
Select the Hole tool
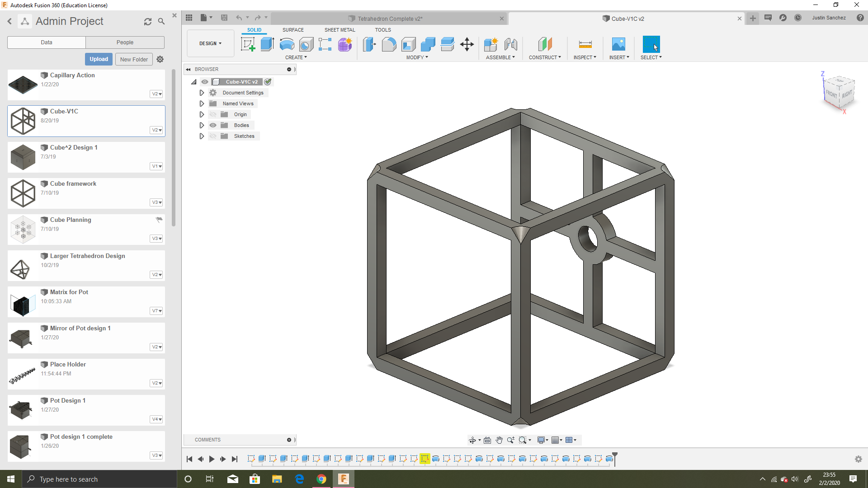click(306, 44)
